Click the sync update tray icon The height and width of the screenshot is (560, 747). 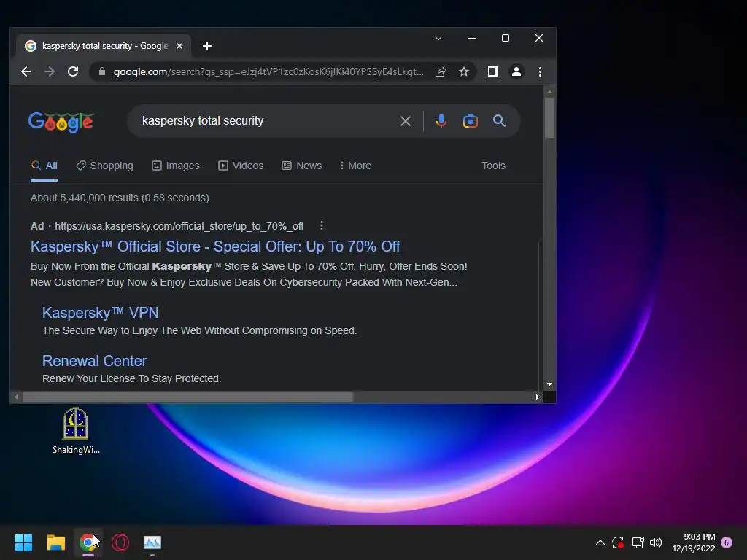click(x=618, y=542)
